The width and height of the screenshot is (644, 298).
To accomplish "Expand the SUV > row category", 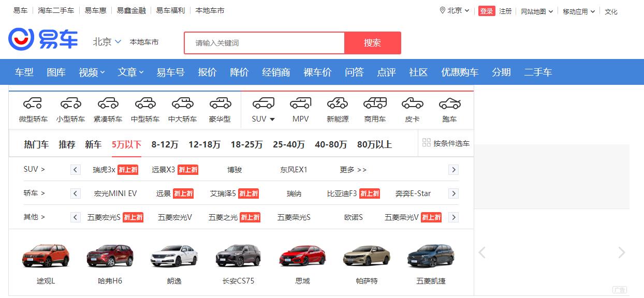I will pyautogui.click(x=34, y=169).
